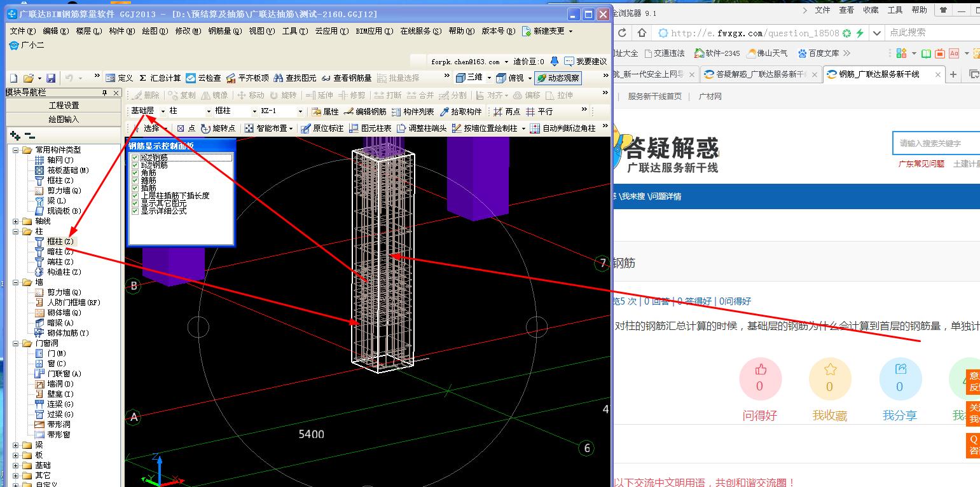
Task: Choose the 点 point draw tool
Action: (x=186, y=128)
